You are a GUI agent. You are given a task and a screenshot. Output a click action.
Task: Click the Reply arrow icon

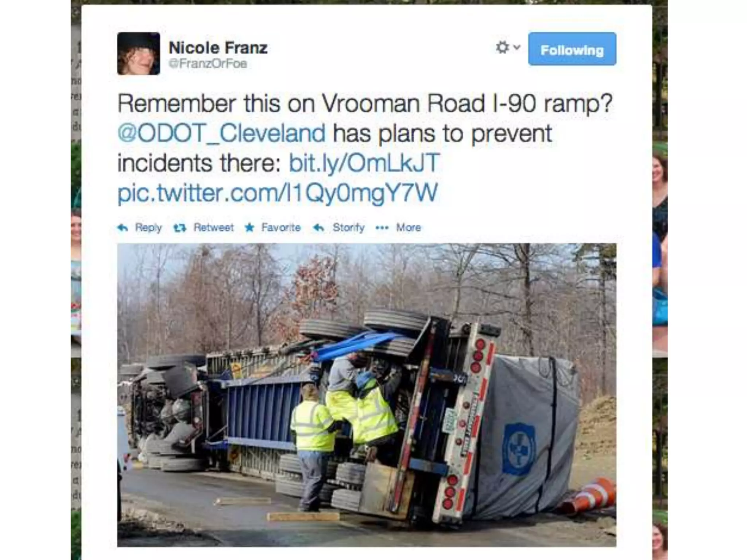point(123,228)
